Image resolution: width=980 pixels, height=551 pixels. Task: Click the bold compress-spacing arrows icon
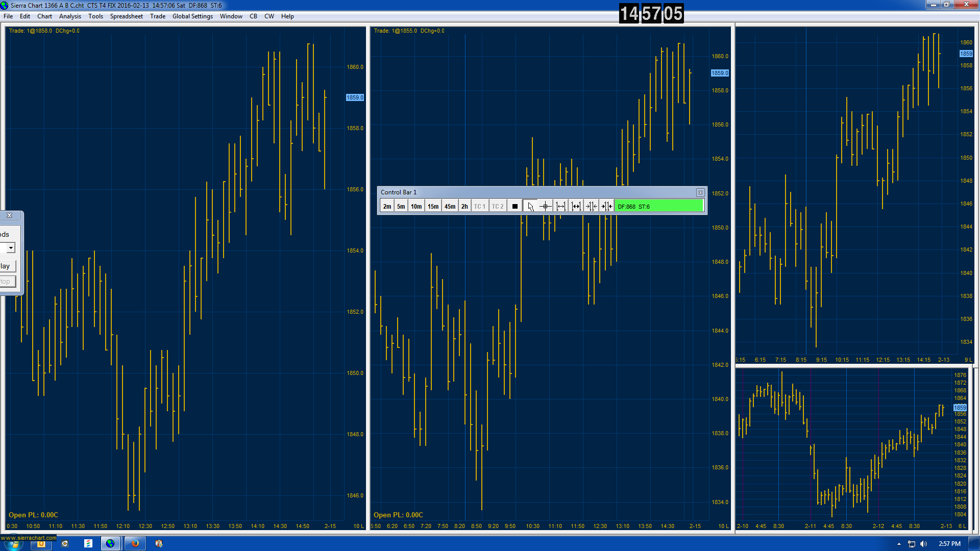tap(606, 206)
